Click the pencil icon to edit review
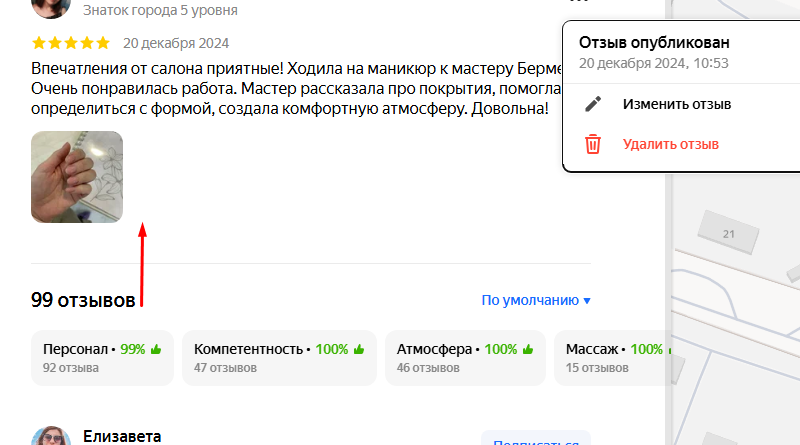The width and height of the screenshot is (800, 445). coord(593,104)
